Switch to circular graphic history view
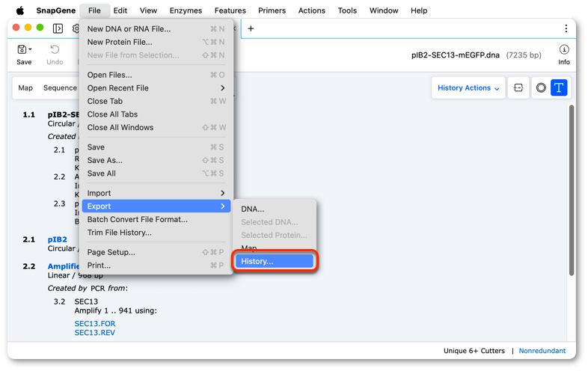The width and height of the screenshot is (588, 371). (x=541, y=88)
